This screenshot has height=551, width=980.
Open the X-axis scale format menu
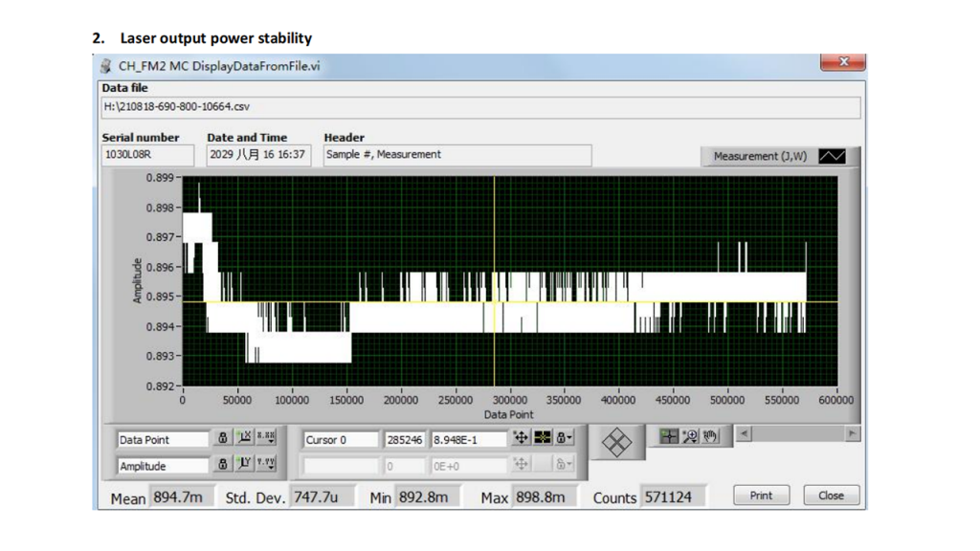pos(266,438)
